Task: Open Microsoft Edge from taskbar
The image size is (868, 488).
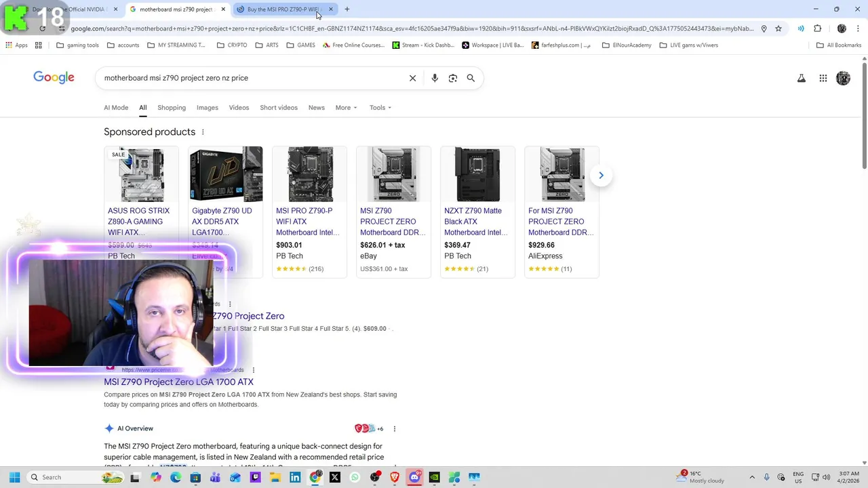Action: [x=176, y=477]
